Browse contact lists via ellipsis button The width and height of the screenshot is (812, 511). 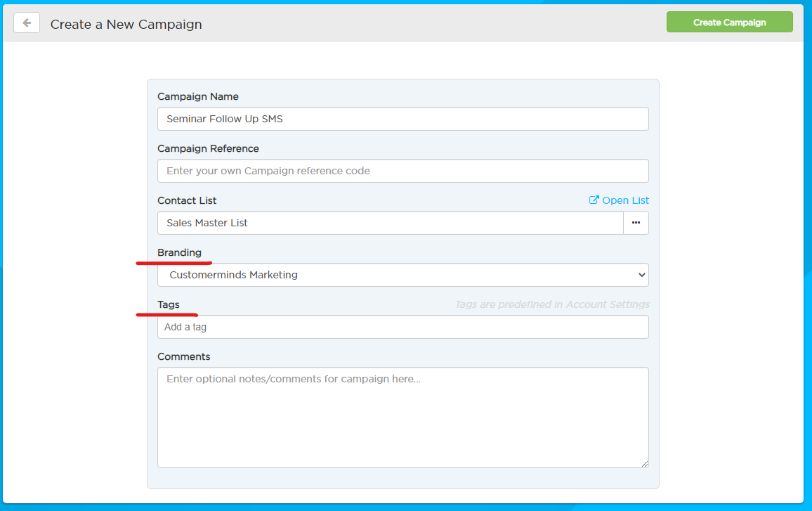[636, 223]
